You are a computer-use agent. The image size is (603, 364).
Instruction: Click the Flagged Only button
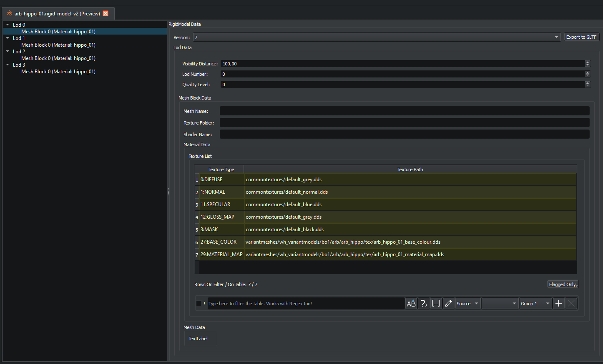563,284
